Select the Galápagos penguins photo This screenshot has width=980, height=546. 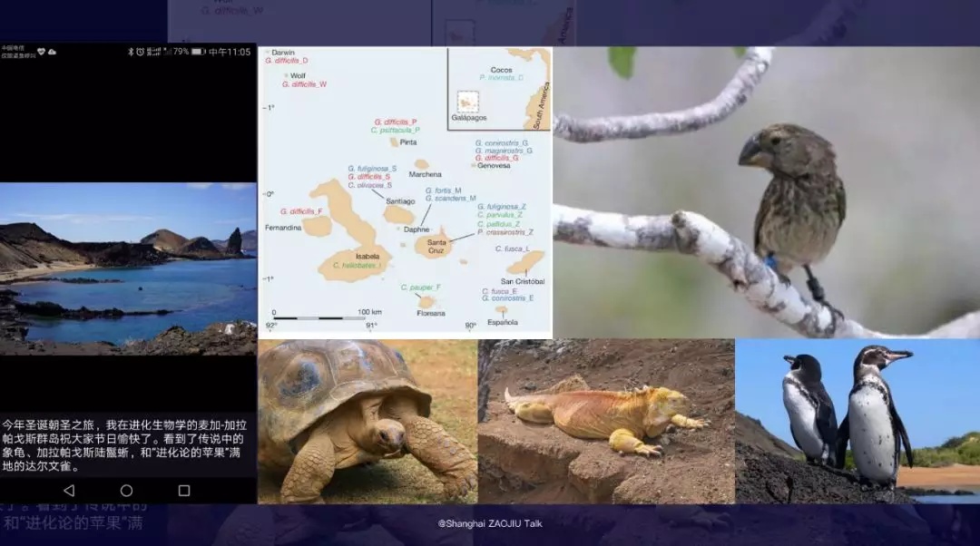[x=857, y=421]
